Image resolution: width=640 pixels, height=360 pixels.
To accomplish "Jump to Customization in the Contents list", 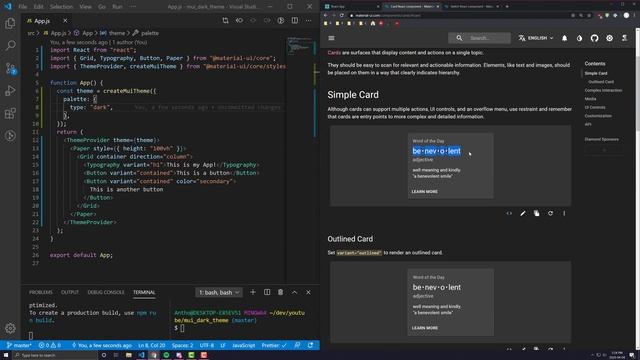I will [598, 116].
